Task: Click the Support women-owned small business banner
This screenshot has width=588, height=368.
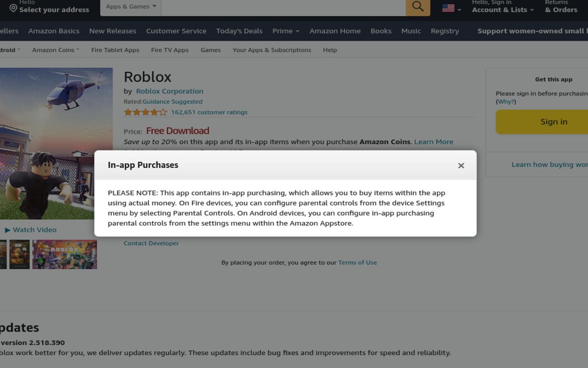Action: point(532,31)
